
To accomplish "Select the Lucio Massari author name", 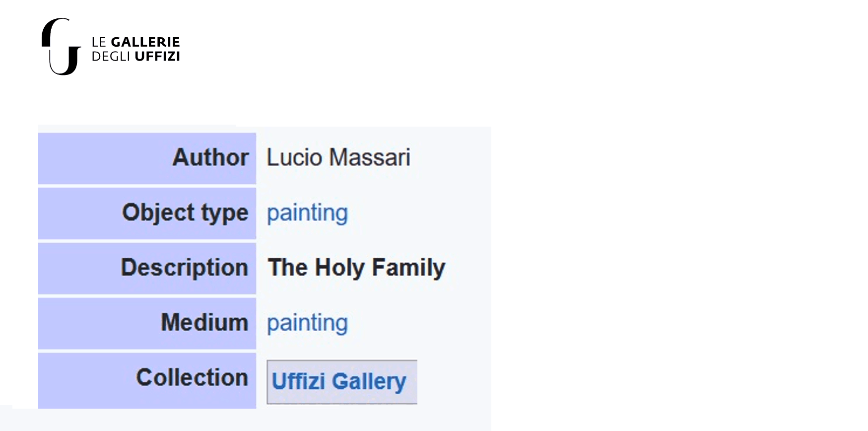I will pos(338,157).
